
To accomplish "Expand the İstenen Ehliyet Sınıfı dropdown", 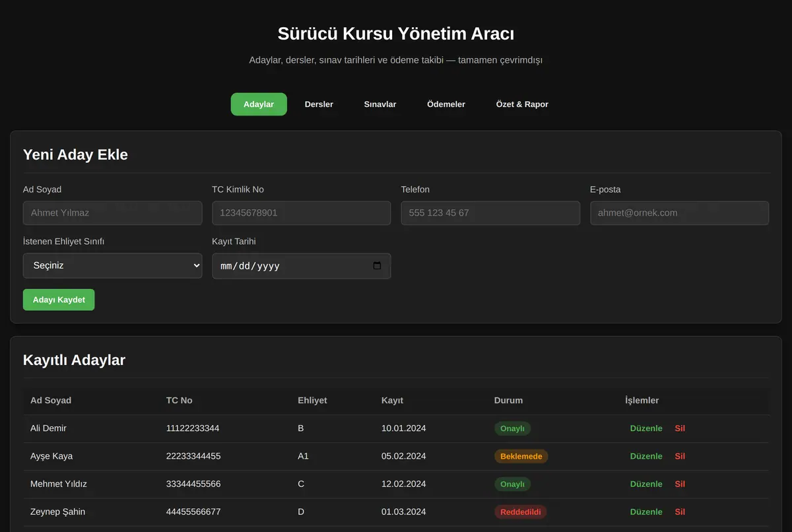I will 113,265.
